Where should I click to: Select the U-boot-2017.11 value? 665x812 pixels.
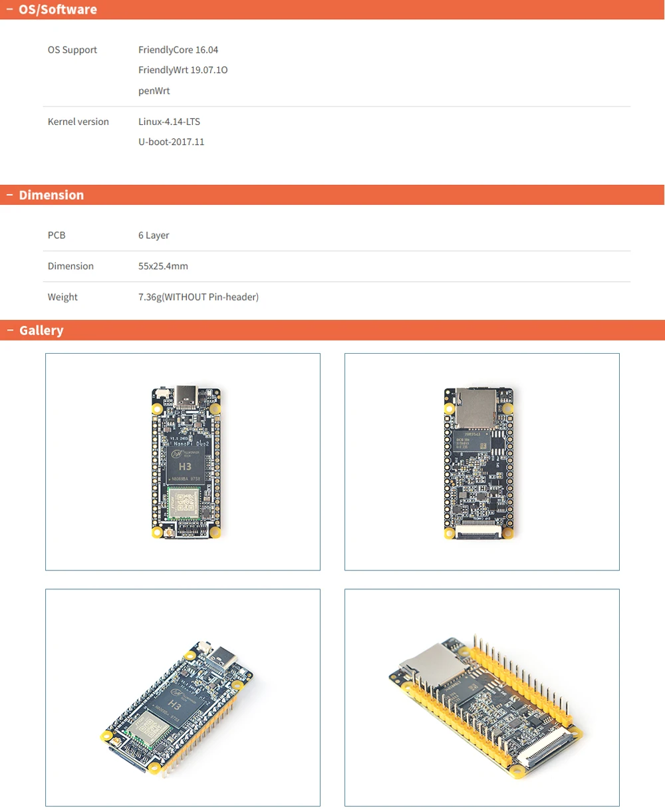point(171,142)
